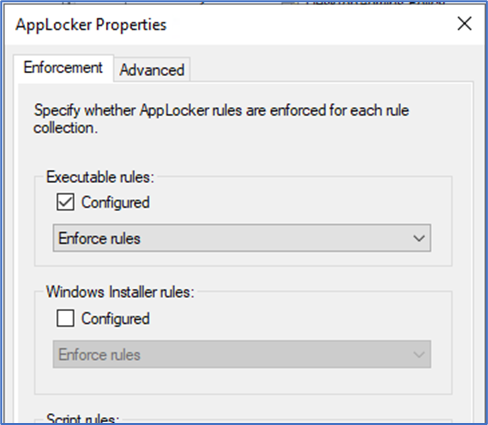Enable Configured for Windows Installer rules
Image resolution: width=488 pixels, height=425 pixels.
tap(65, 318)
